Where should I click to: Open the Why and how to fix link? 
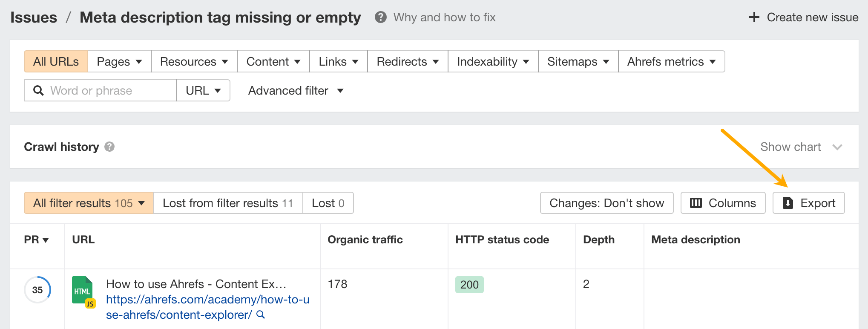point(444,17)
